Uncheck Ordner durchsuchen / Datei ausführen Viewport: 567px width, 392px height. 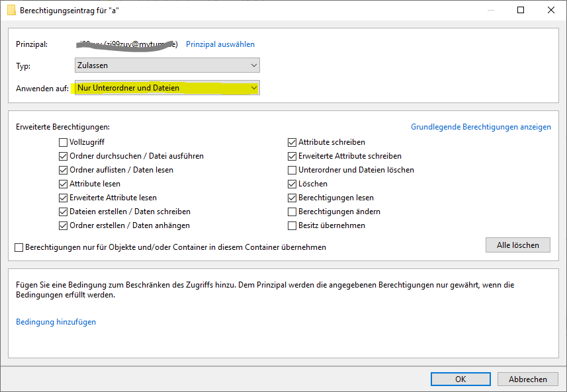(63, 156)
